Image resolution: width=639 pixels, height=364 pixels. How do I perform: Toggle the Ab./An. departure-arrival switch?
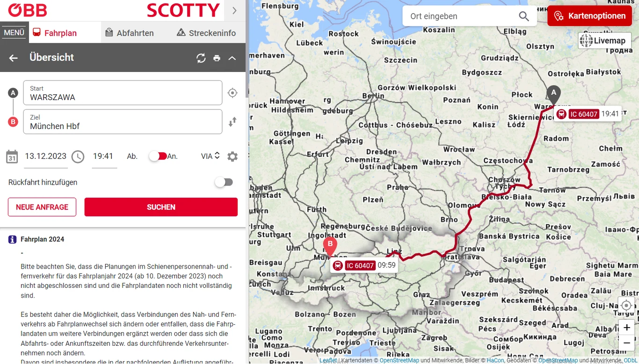[158, 156]
